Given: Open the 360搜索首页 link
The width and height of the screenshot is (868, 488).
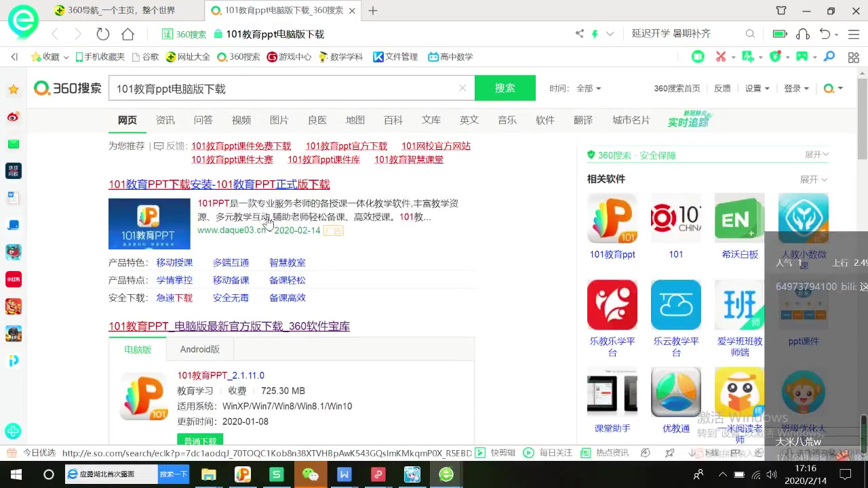Looking at the screenshot, I should click(x=677, y=88).
